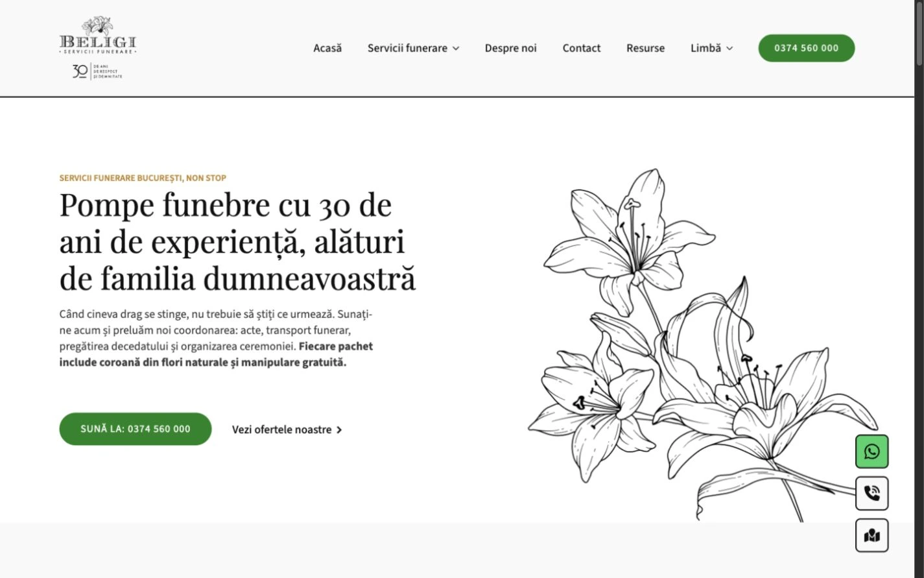
Task: Click the SUNĂ LA: 0374 560 000 button
Action: tap(136, 429)
